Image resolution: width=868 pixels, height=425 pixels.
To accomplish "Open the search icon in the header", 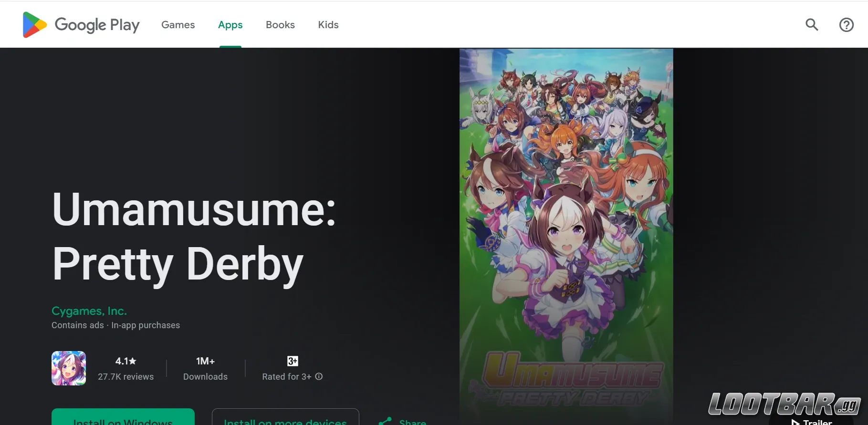I will click(x=812, y=25).
